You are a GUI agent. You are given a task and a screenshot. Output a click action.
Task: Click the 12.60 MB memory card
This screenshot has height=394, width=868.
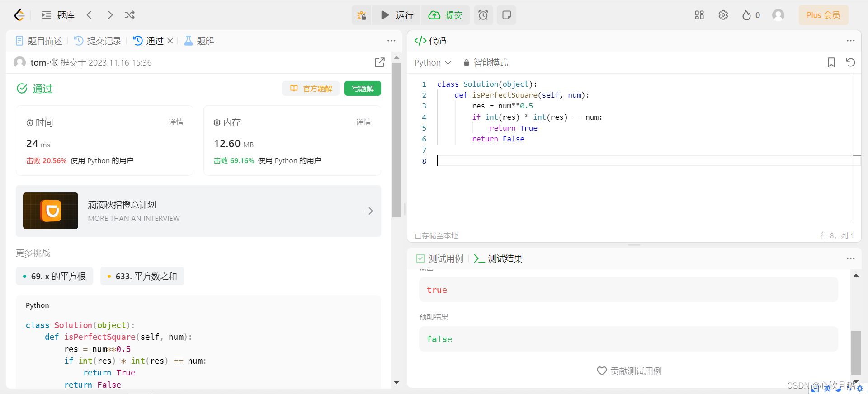(292, 141)
